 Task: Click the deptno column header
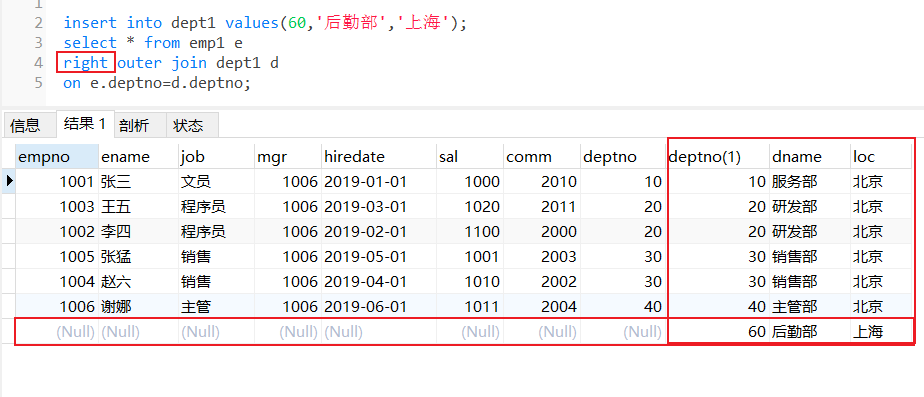(x=622, y=157)
